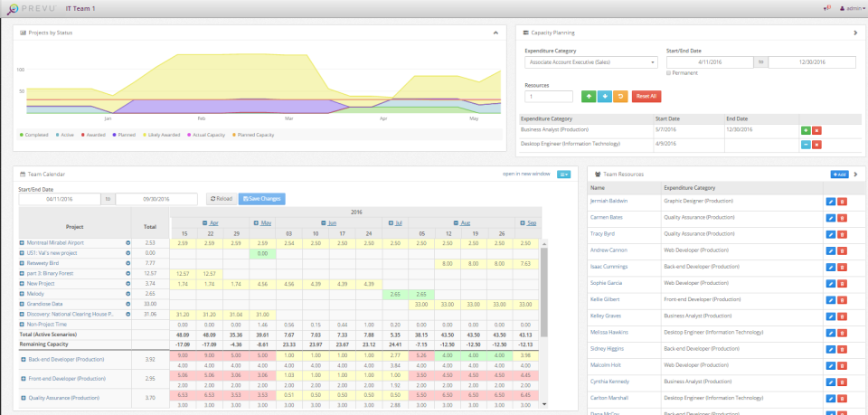Delete Isaac Cummings resource

pos(842,268)
